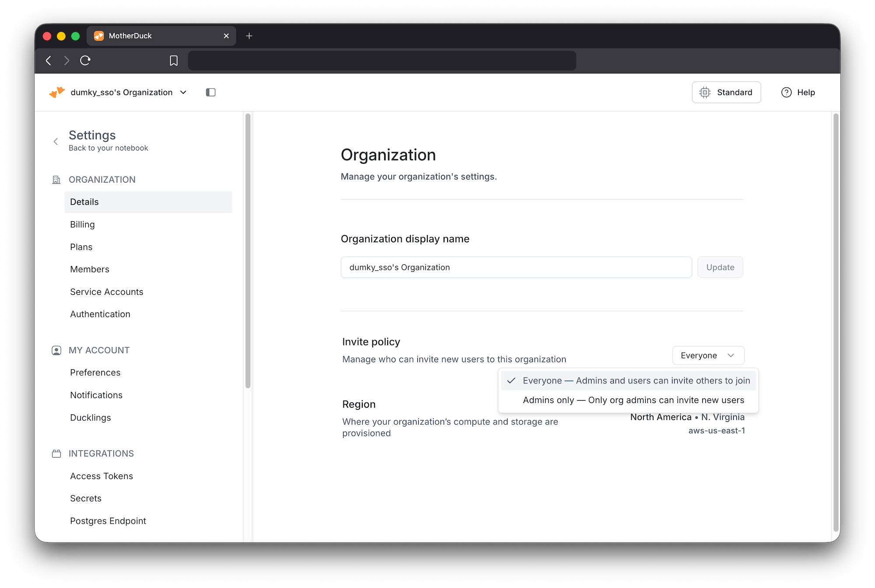Open Notifications settings

click(x=148, y=395)
